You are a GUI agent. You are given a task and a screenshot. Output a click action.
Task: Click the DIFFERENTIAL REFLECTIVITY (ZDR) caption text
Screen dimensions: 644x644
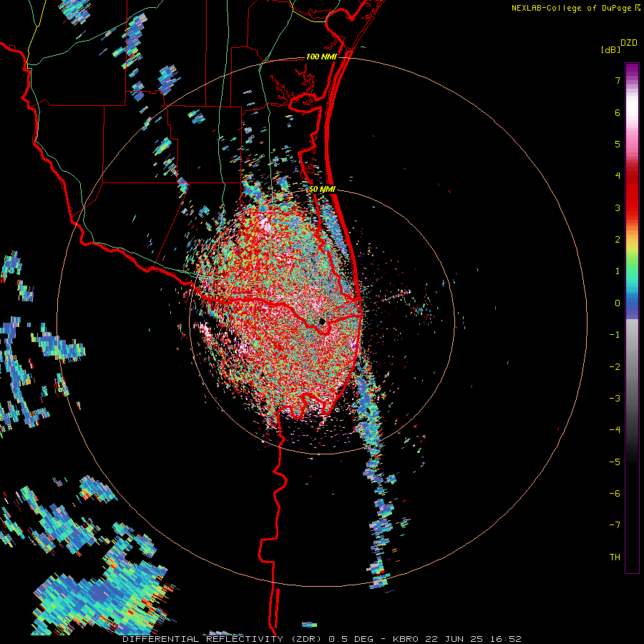point(223,639)
